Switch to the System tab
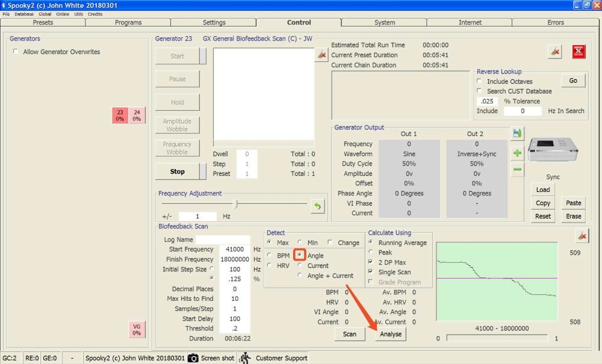602x364 pixels. tap(384, 22)
